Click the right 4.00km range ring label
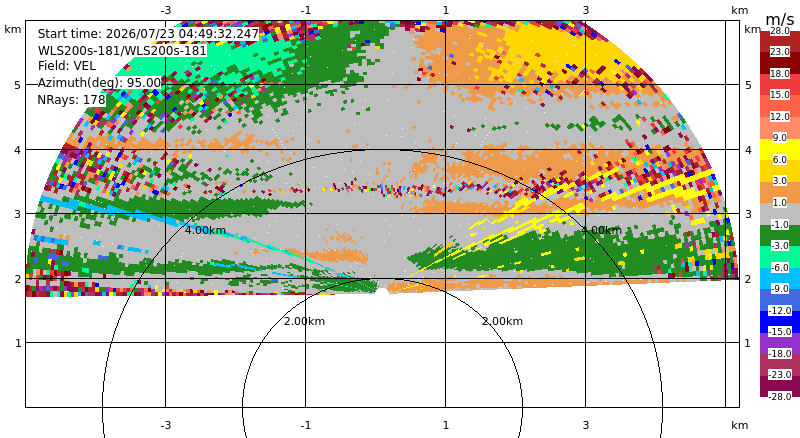Screen dimensions: 800x438 tap(602, 230)
